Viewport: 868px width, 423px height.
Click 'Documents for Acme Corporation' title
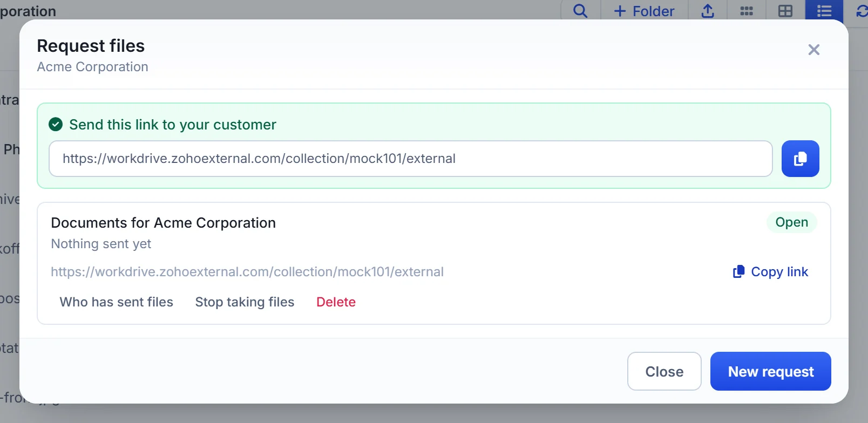pos(164,223)
